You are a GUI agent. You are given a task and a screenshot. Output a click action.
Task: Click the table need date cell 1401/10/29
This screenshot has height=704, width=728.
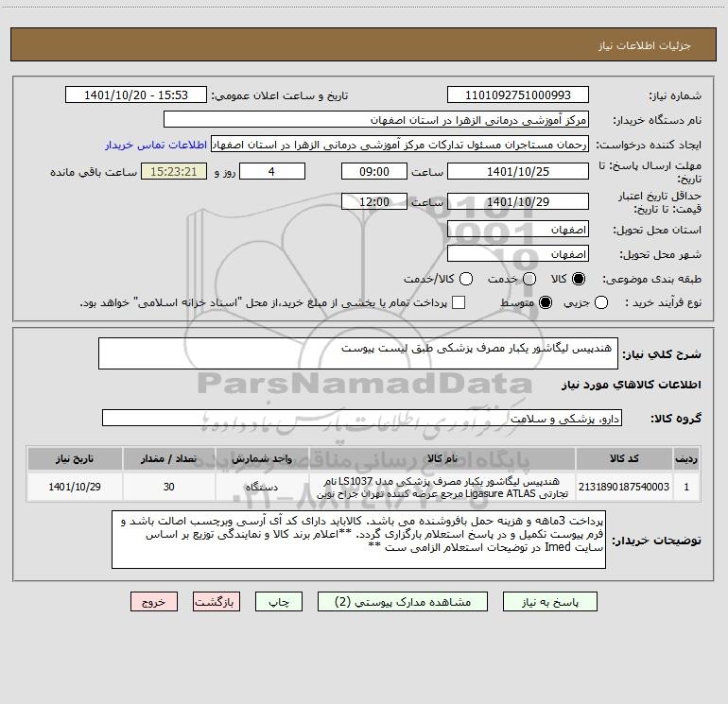click(75, 487)
